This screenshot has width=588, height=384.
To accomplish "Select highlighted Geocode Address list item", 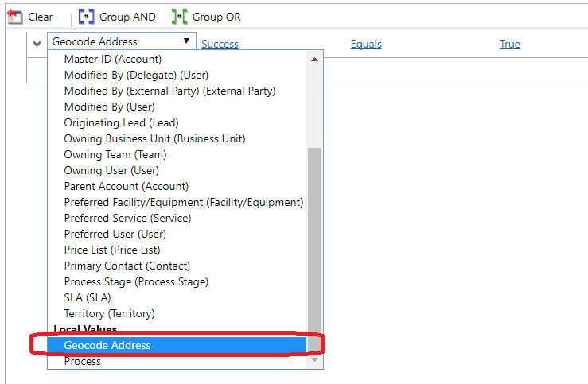I will (x=107, y=345).
